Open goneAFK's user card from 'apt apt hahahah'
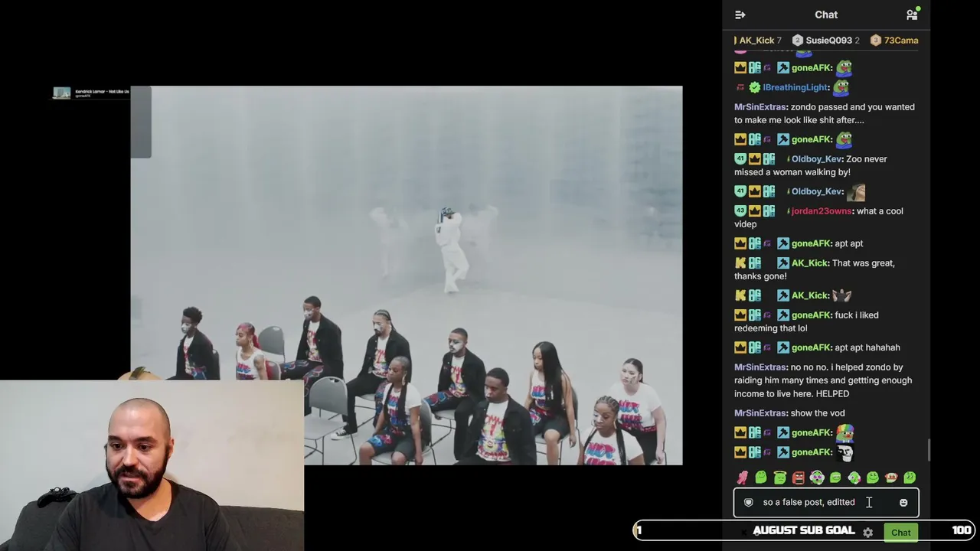 [812, 347]
